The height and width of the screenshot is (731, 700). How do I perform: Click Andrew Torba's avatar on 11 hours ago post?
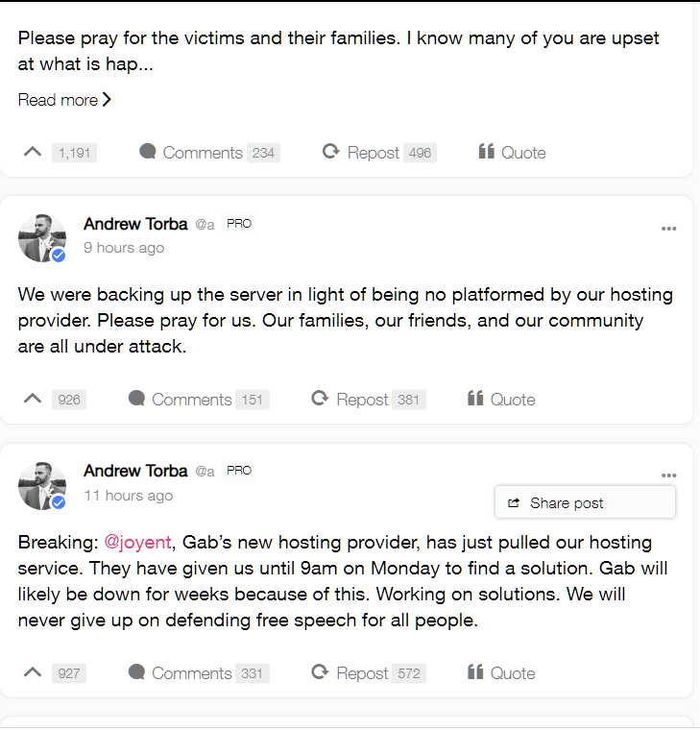coord(42,485)
